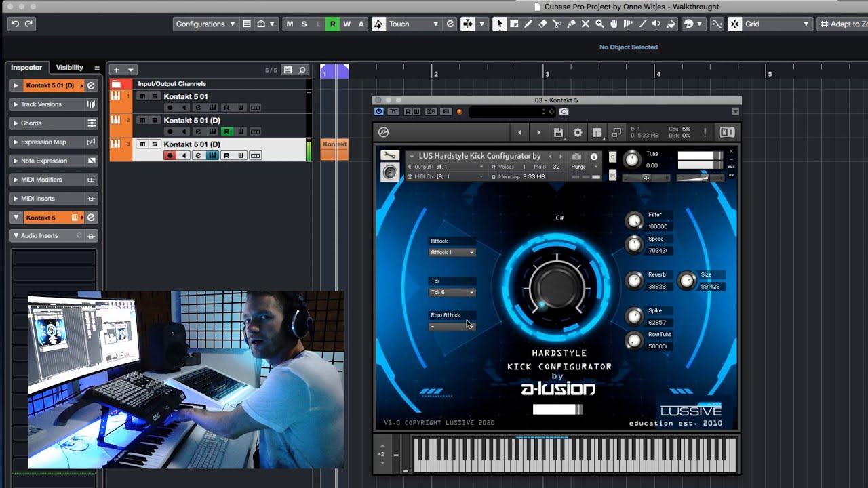868x488 pixels.
Task: Select the Zoom magnifier tool
Action: tap(599, 24)
